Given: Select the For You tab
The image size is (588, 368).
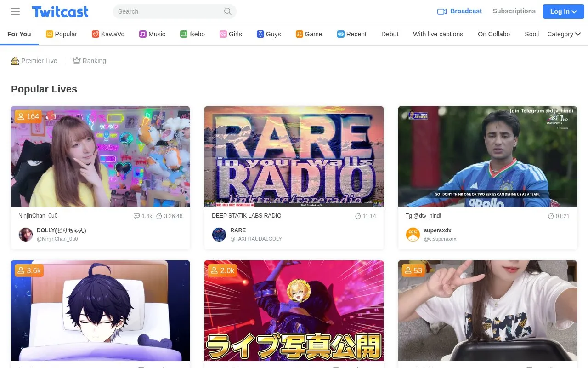Looking at the screenshot, I should (x=19, y=34).
